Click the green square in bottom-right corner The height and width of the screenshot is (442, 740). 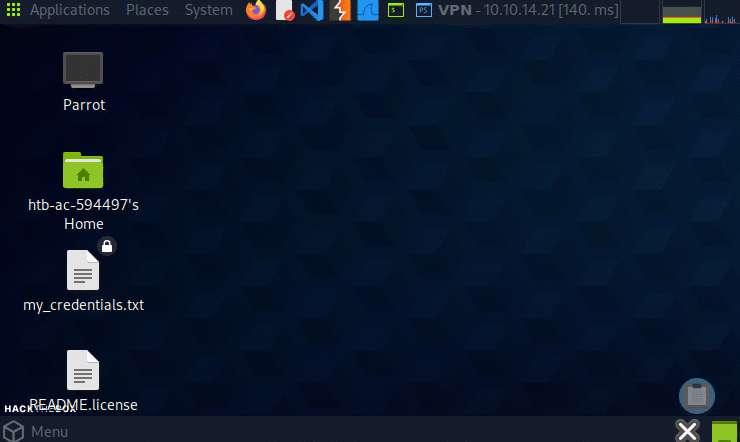[725, 432]
